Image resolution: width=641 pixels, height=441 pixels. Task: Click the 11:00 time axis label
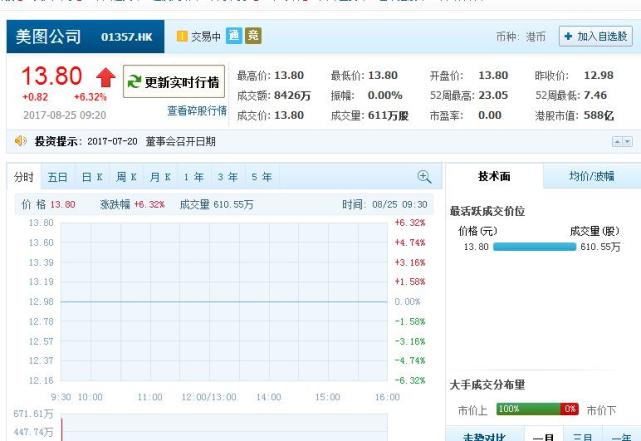tap(150, 397)
